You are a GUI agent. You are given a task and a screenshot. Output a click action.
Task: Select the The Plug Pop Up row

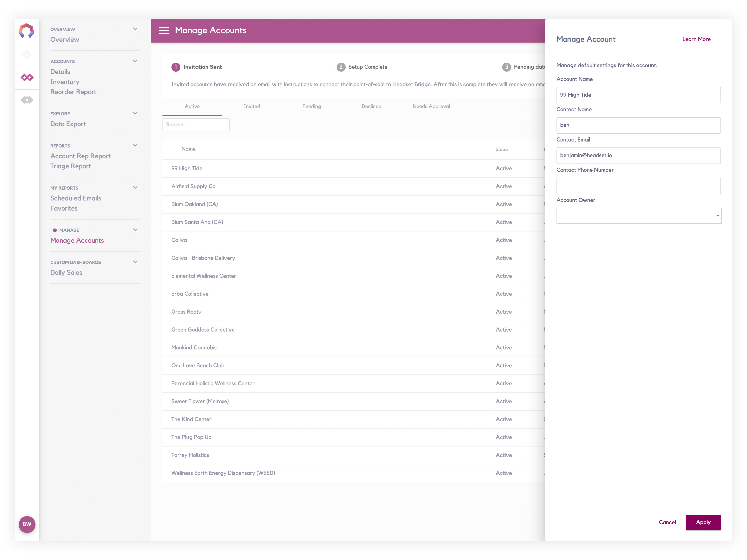click(x=354, y=437)
